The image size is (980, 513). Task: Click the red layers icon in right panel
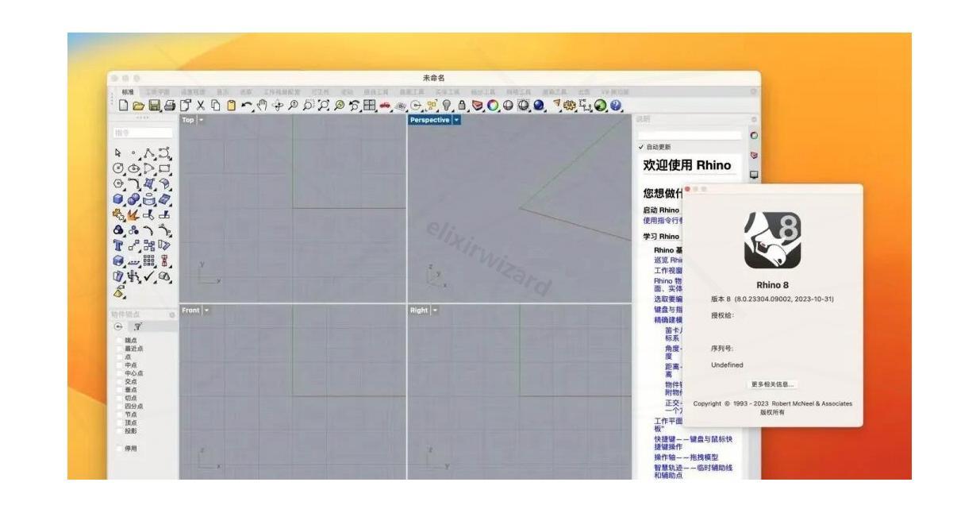click(753, 155)
